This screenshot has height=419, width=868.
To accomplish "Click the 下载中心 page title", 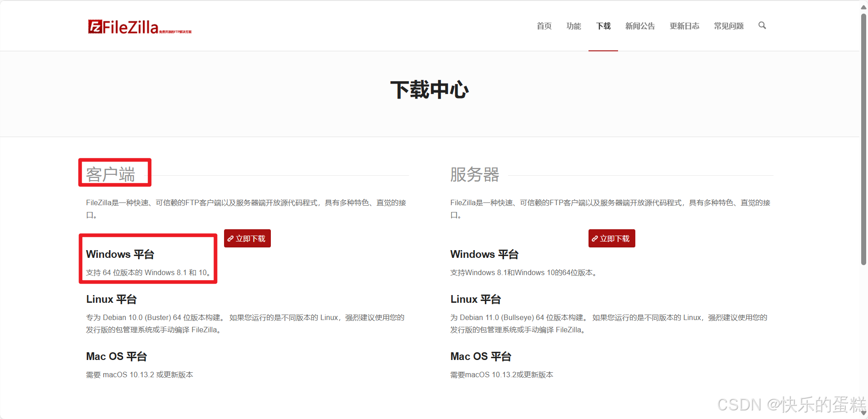I will pos(429,89).
